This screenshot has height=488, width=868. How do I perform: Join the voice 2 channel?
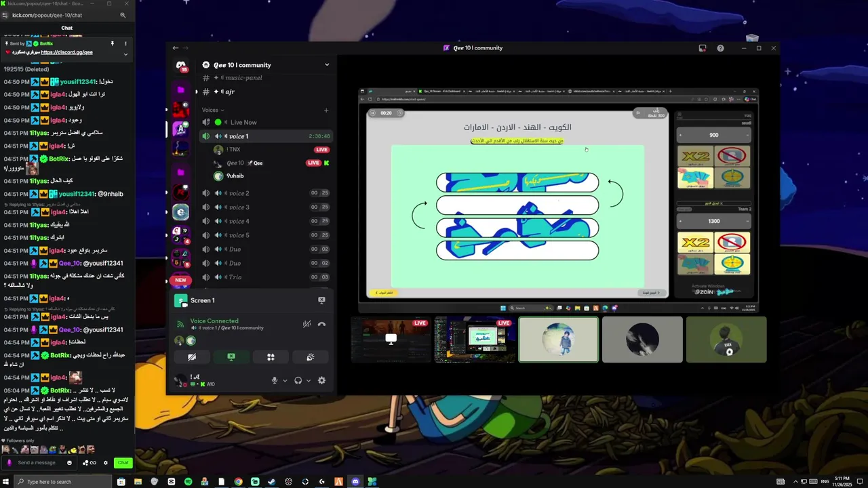click(266, 193)
